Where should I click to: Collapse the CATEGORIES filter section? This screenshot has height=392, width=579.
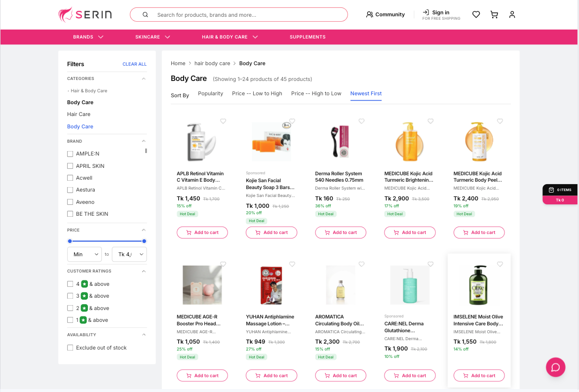(x=144, y=78)
